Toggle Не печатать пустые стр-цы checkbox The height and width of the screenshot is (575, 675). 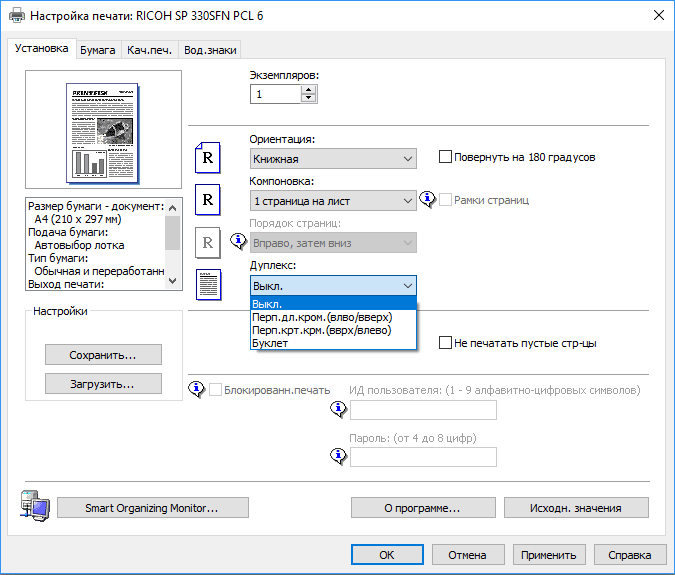(446, 343)
